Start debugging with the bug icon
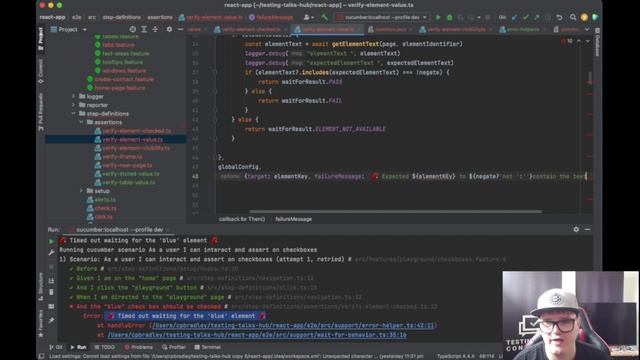Viewport: 640px width, 360px height. 449,18
